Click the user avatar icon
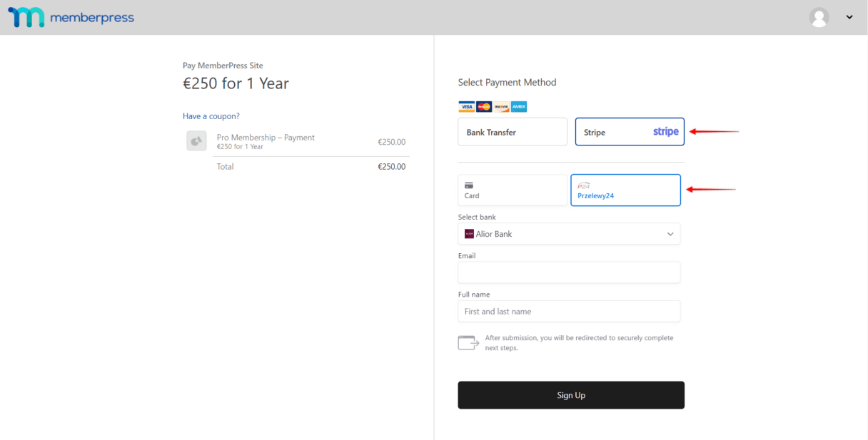This screenshot has width=868, height=440. pyautogui.click(x=819, y=18)
